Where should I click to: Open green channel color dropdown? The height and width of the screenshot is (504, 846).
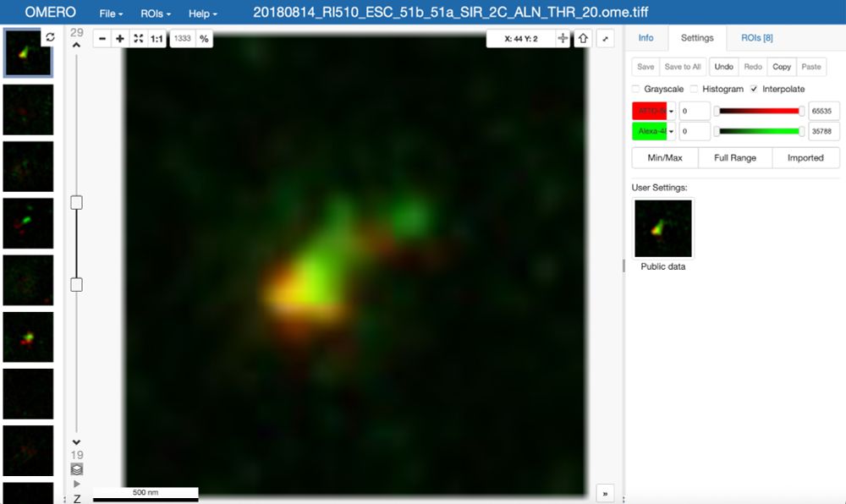(x=671, y=131)
